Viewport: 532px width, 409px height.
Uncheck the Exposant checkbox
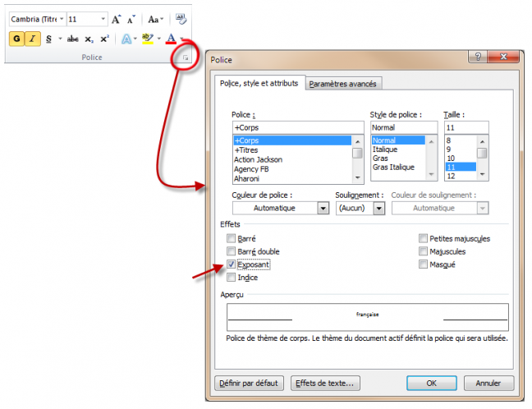pos(231,264)
